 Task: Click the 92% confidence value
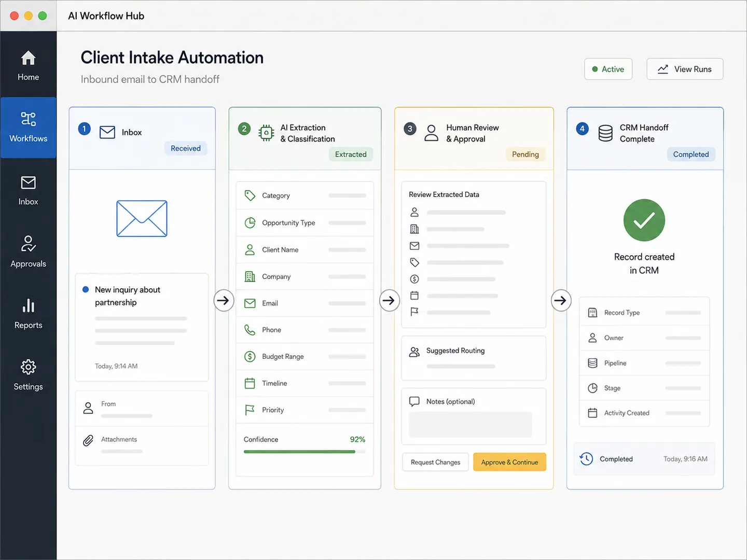coord(357,439)
